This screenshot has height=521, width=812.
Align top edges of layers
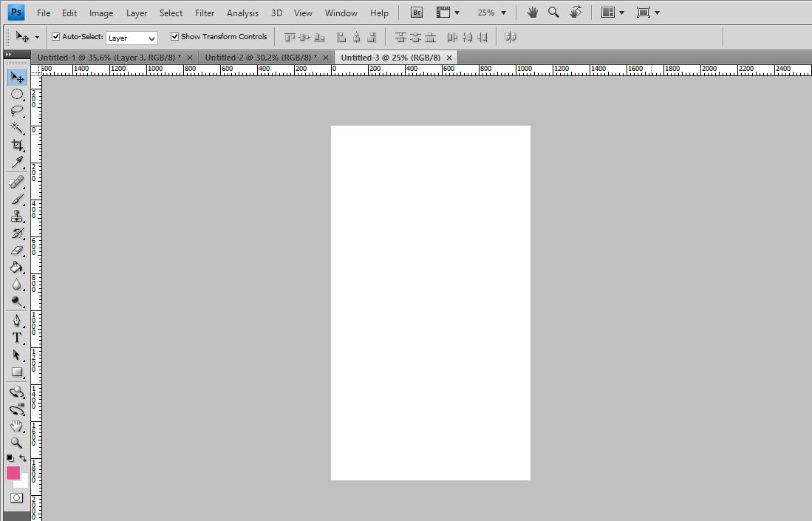tap(290, 37)
